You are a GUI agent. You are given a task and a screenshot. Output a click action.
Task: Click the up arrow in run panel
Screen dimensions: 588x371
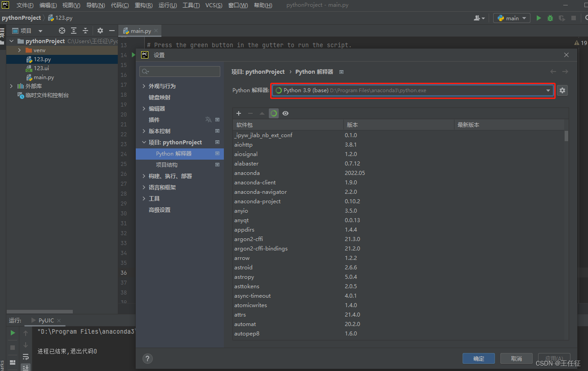[x=26, y=333]
